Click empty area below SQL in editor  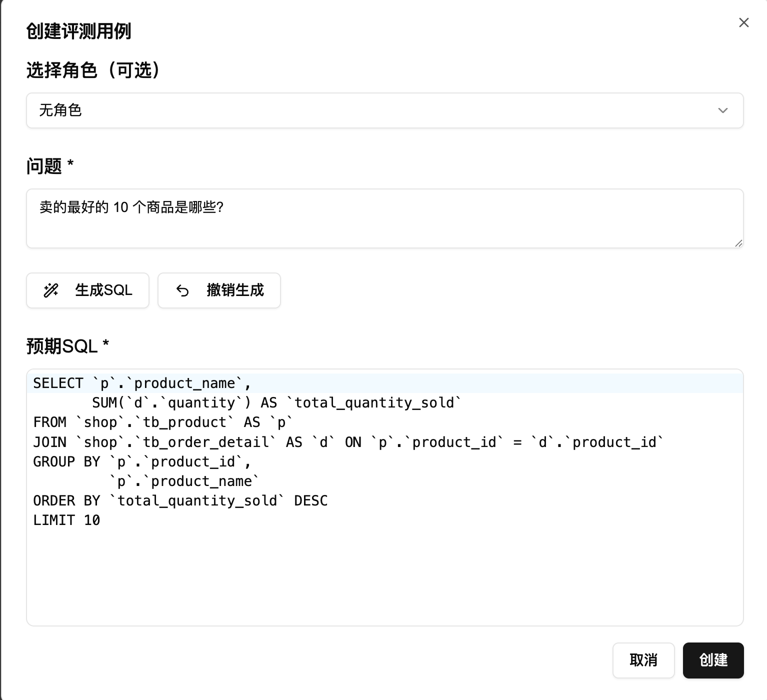(384, 580)
